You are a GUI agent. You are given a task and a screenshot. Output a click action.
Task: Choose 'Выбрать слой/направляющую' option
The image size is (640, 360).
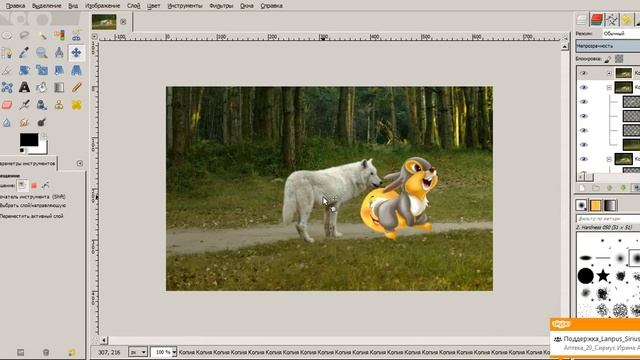[x=33, y=206]
